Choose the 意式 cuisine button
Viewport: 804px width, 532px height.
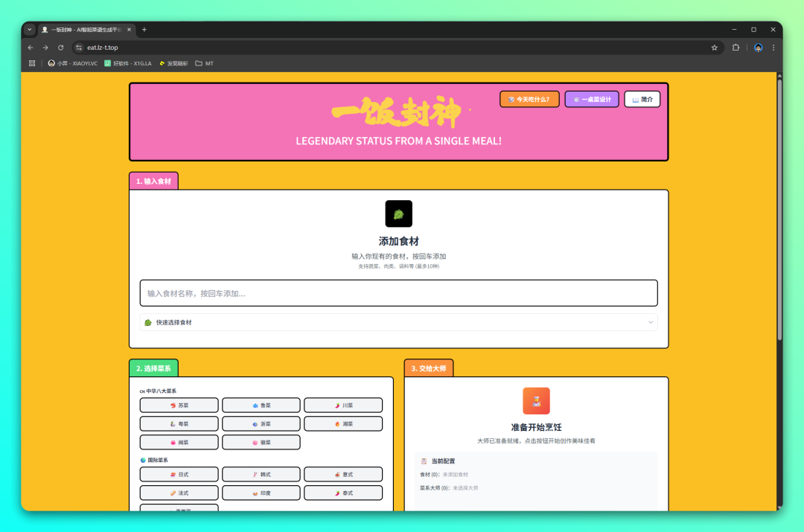click(343, 475)
